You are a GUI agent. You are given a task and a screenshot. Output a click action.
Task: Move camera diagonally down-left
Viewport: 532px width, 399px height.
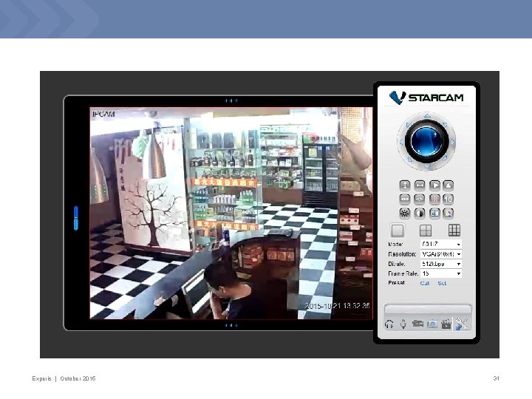pos(409,159)
